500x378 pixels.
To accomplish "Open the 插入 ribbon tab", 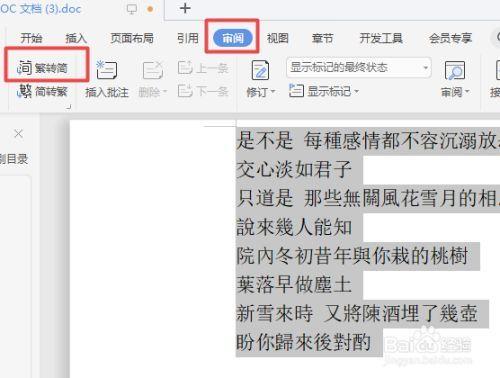I will tap(76, 38).
